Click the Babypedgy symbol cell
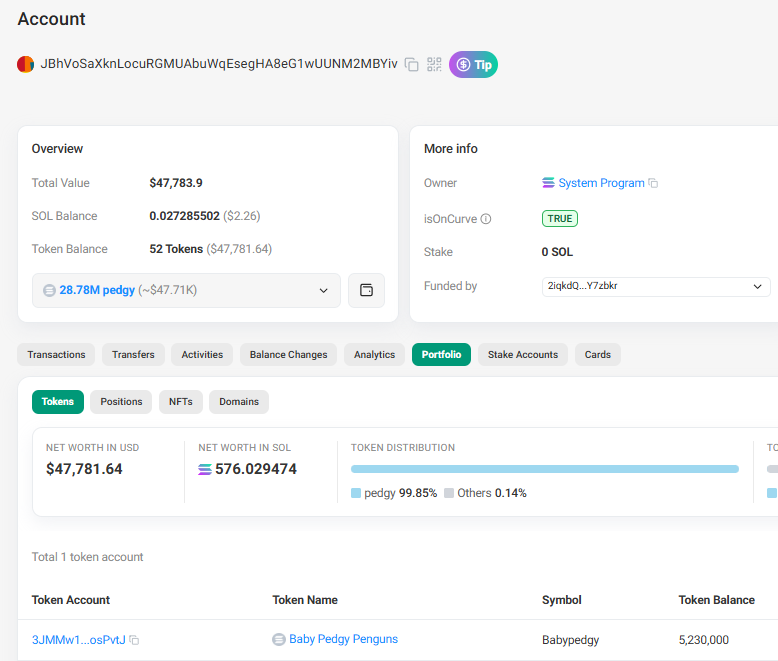 [x=570, y=640]
